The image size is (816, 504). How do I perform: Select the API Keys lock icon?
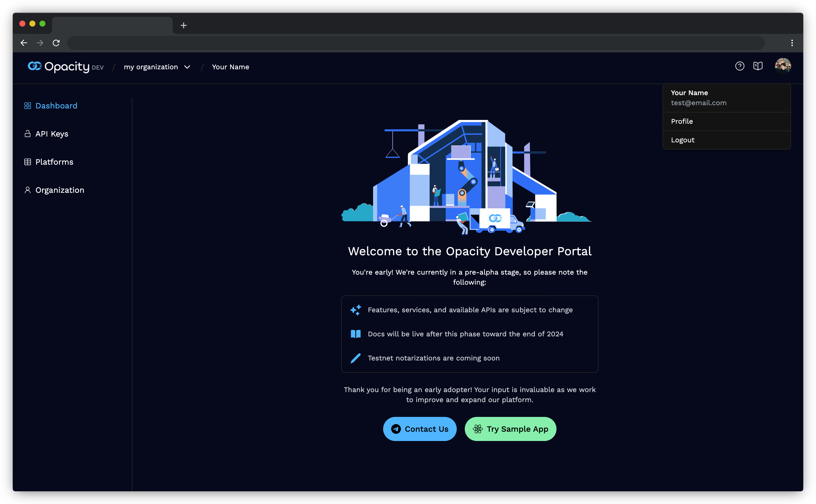[x=28, y=134]
